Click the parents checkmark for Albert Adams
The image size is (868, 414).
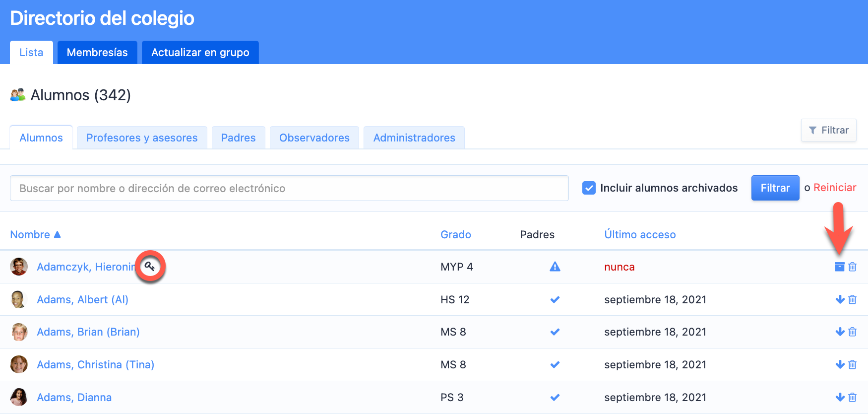(555, 299)
